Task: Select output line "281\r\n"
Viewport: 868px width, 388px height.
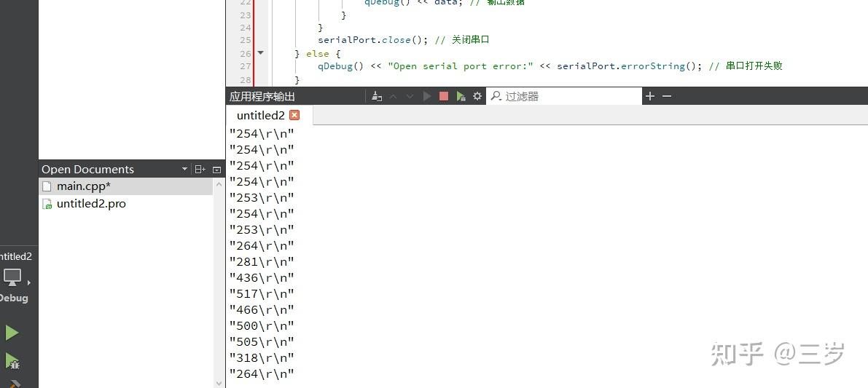Action: [262, 261]
